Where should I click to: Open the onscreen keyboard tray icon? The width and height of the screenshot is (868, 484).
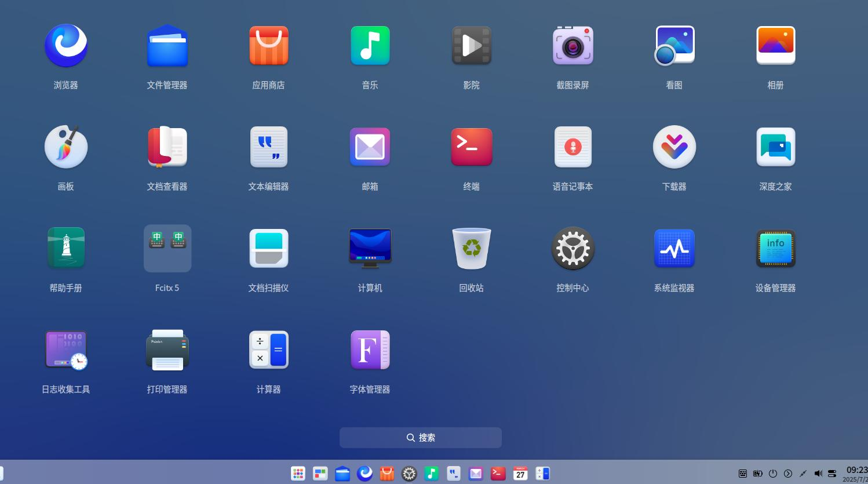pyautogui.click(x=743, y=474)
